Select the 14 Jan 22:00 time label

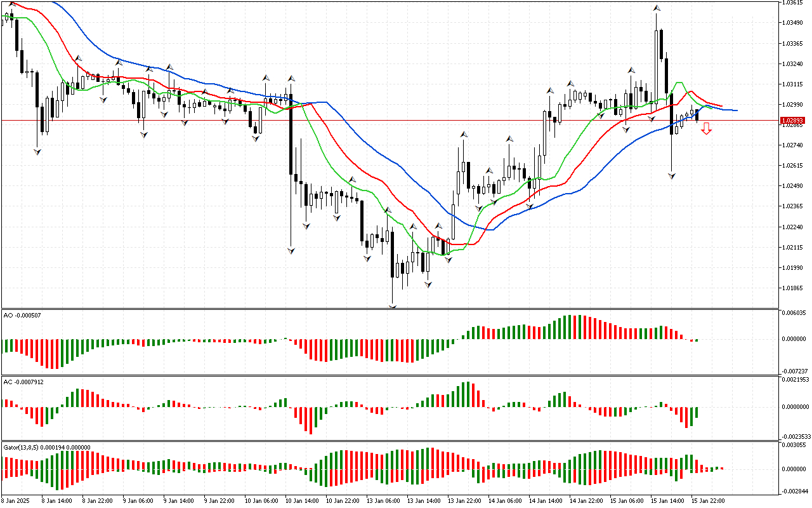coord(586,500)
